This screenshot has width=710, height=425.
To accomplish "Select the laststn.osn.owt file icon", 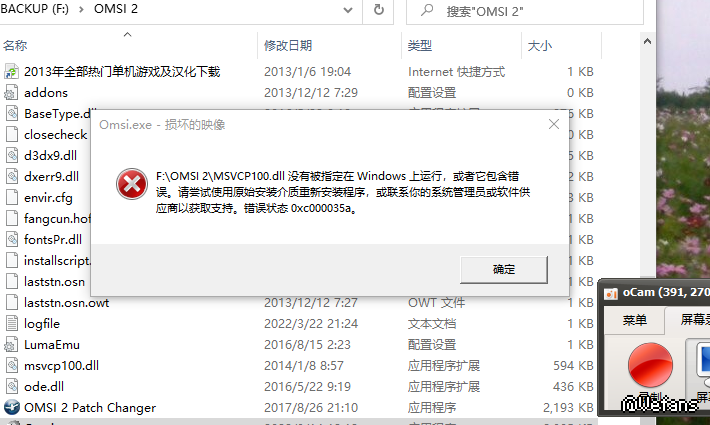I will tap(11, 302).
